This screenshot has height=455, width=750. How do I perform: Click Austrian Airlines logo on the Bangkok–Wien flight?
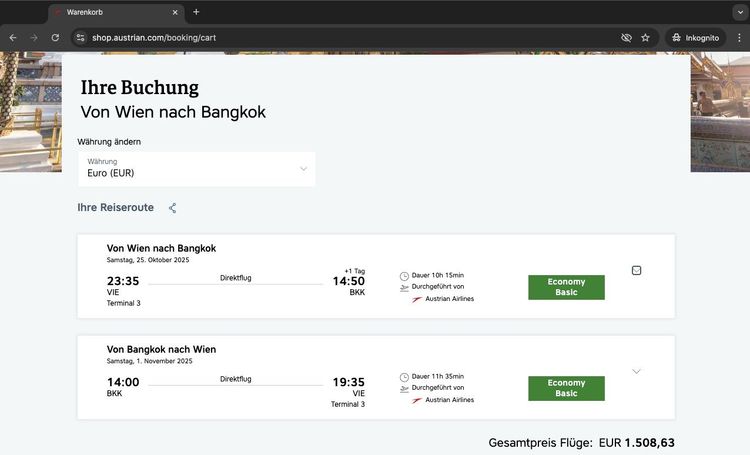pyautogui.click(x=417, y=400)
